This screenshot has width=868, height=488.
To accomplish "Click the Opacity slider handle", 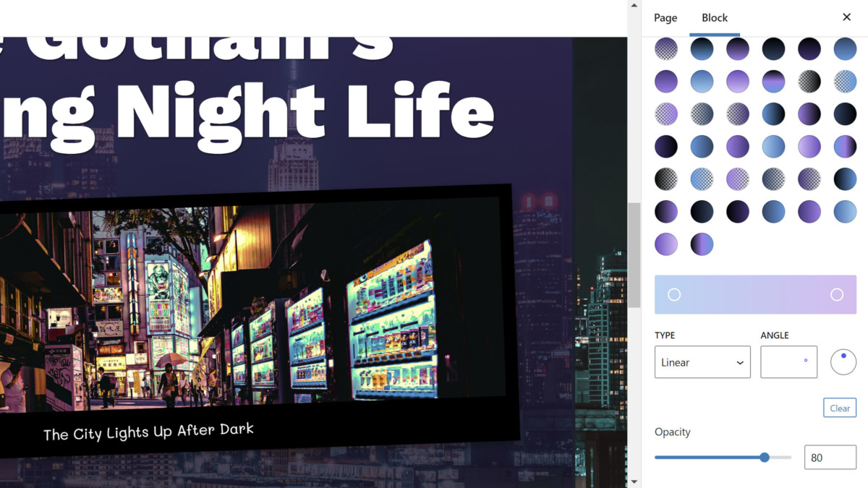I will (765, 457).
